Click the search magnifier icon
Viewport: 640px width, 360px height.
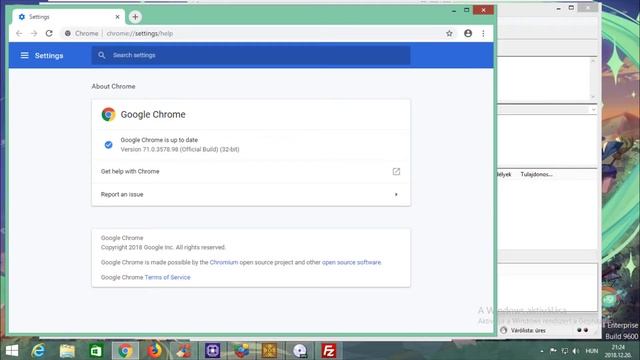pos(102,55)
